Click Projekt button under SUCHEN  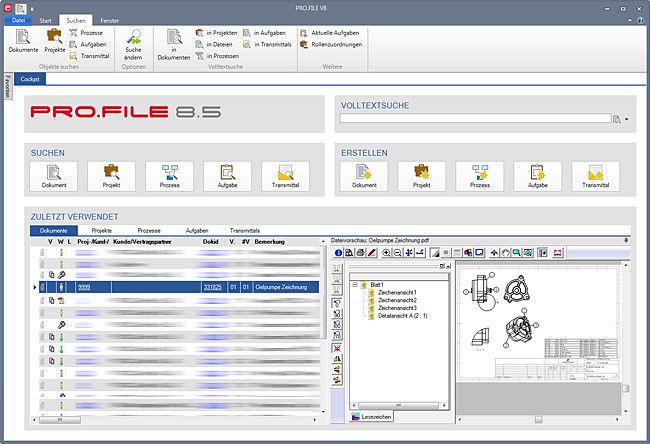(x=112, y=177)
